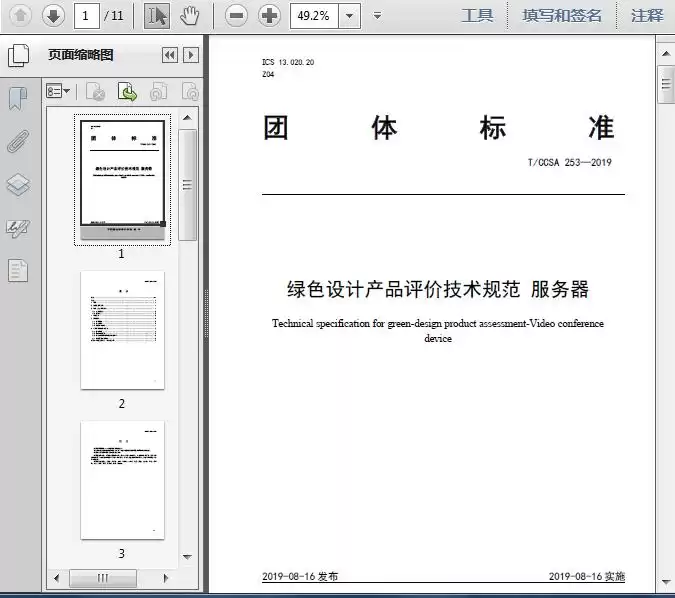The image size is (675, 598).
Task: Open the bookmarks sidebar icon
Action: tap(18, 98)
